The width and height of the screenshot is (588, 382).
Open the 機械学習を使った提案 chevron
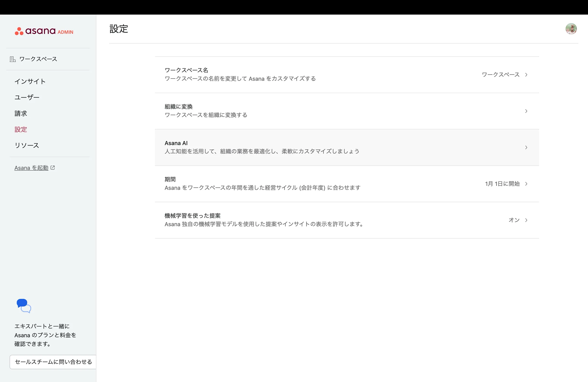526,220
